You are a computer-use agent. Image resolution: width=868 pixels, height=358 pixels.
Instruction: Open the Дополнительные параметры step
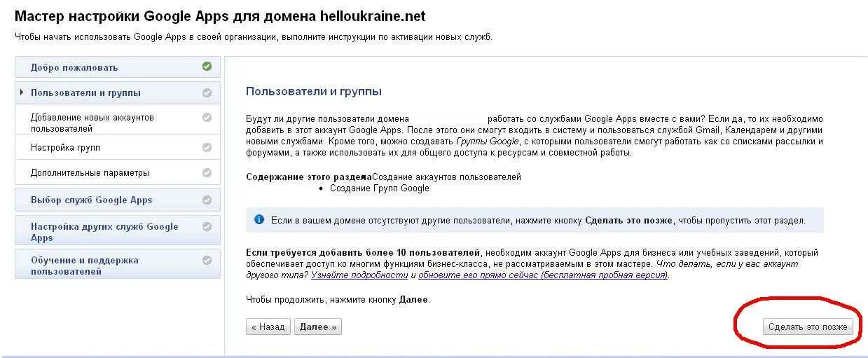(118, 173)
